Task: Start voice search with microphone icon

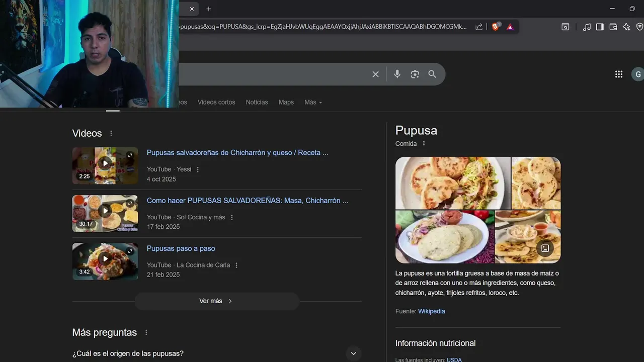Action: coord(397,74)
